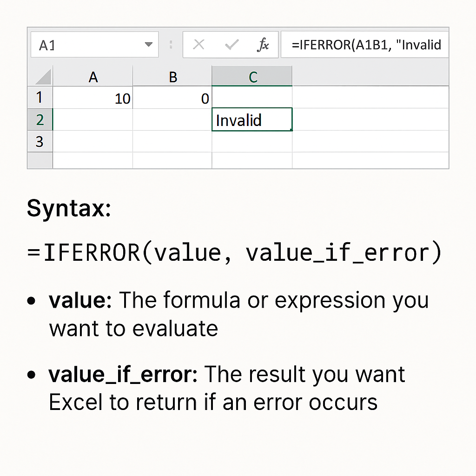The height and width of the screenshot is (476, 476).
Task: Click inside the Name Box showing A1
Action: pyautogui.click(x=84, y=45)
